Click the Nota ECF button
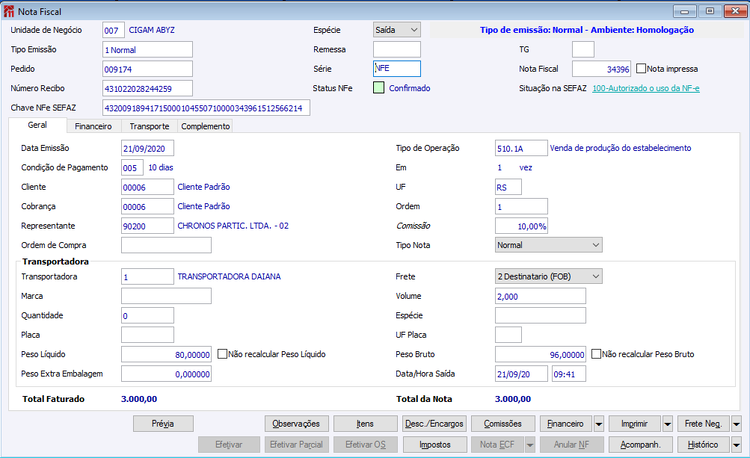This screenshot has width=750, height=458. pos(497,445)
